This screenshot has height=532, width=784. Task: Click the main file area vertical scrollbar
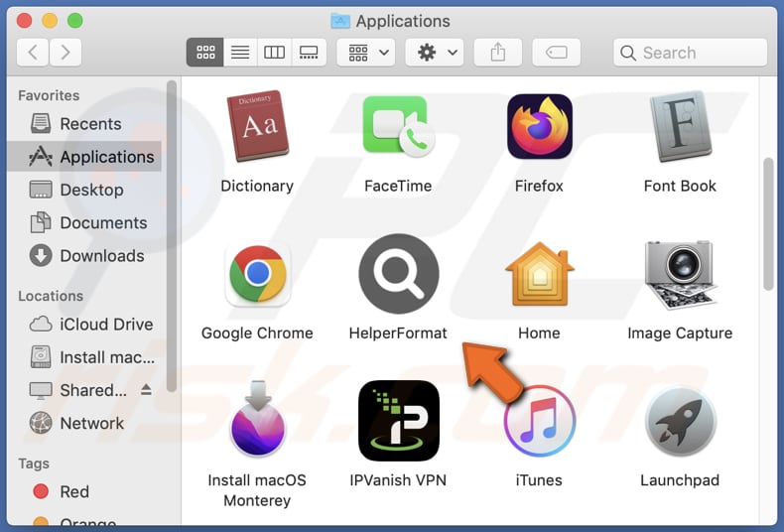tap(768, 224)
